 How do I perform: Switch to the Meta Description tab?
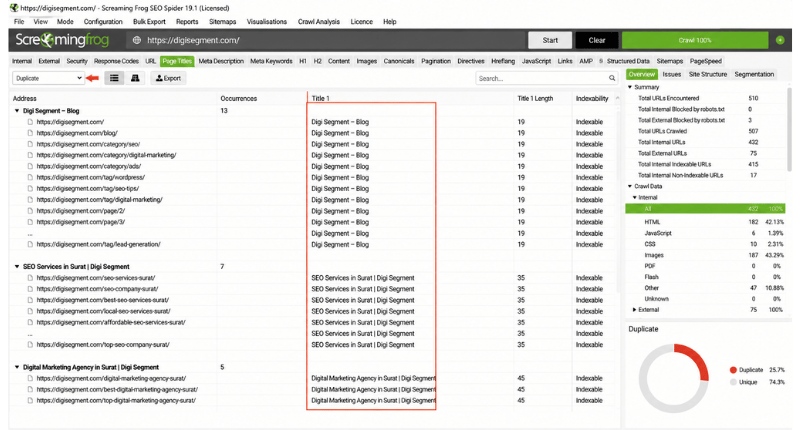(x=221, y=61)
